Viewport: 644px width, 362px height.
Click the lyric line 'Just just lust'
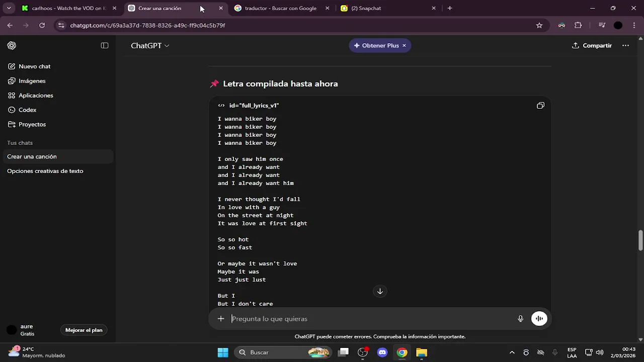pyautogui.click(x=242, y=280)
